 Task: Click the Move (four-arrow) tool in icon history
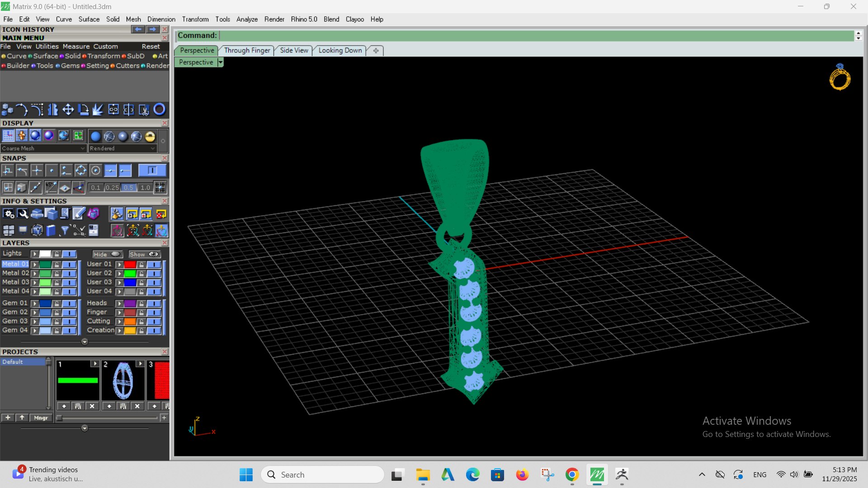68,109
